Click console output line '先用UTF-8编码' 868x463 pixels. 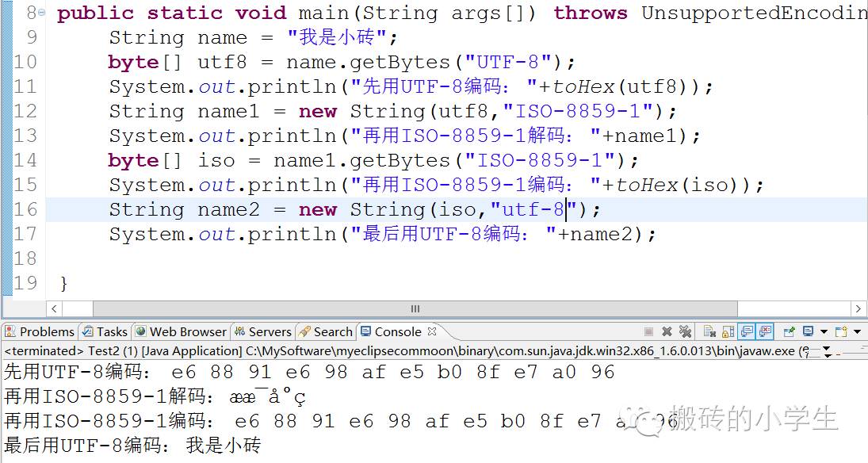(309, 372)
